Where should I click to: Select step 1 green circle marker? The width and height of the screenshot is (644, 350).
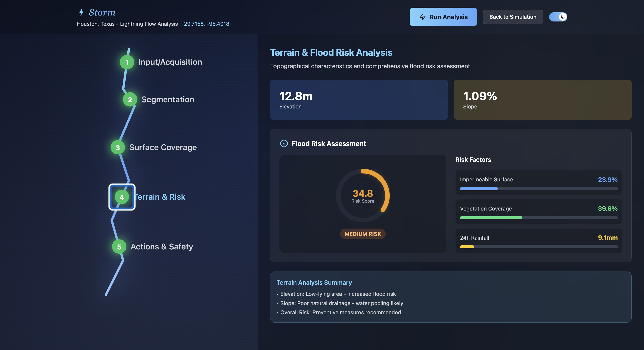tap(127, 62)
